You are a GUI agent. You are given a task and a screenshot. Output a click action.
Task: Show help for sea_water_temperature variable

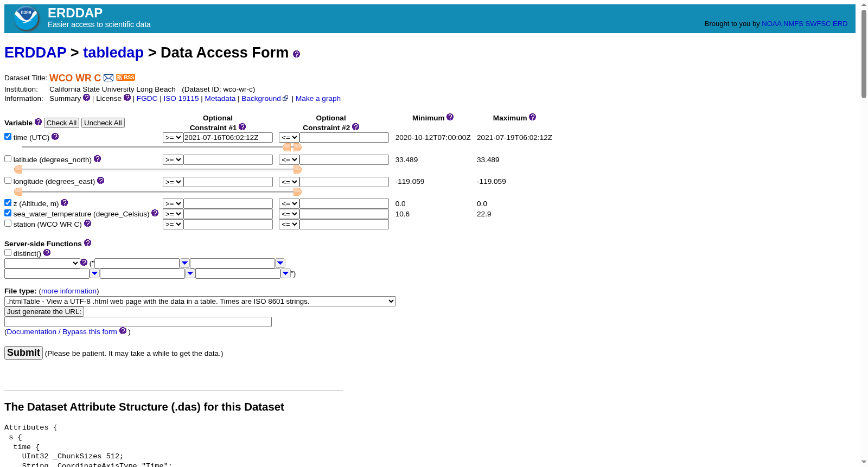[155, 213]
